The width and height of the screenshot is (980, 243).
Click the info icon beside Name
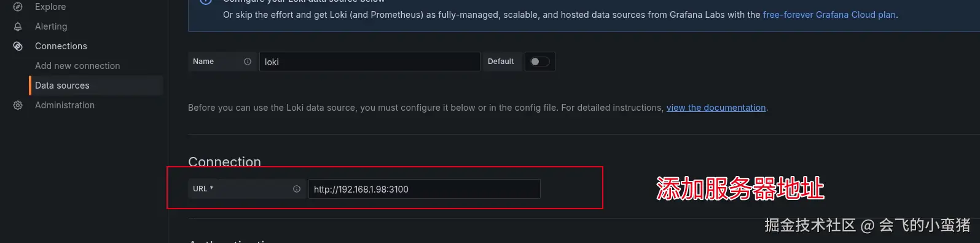248,62
